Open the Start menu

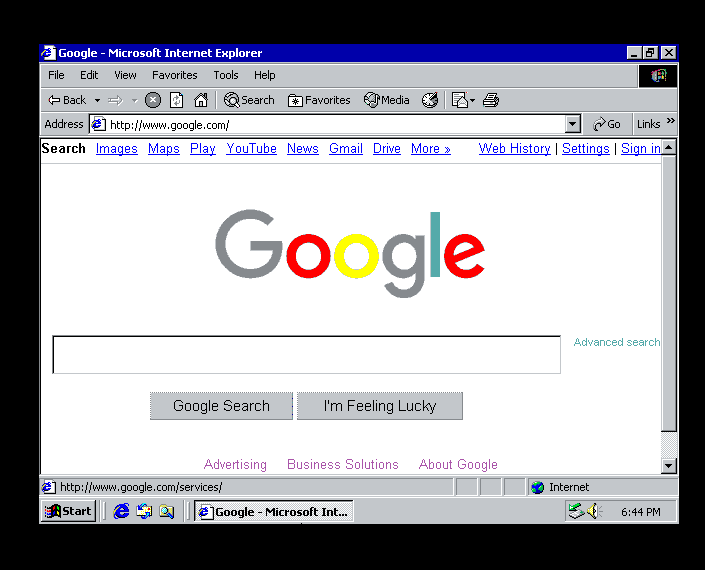[68, 511]
